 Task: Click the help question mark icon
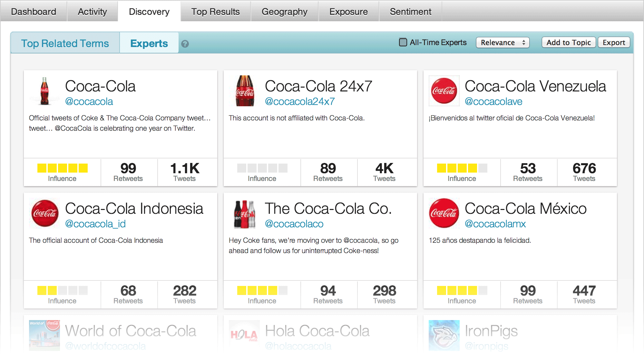(185, 44)
